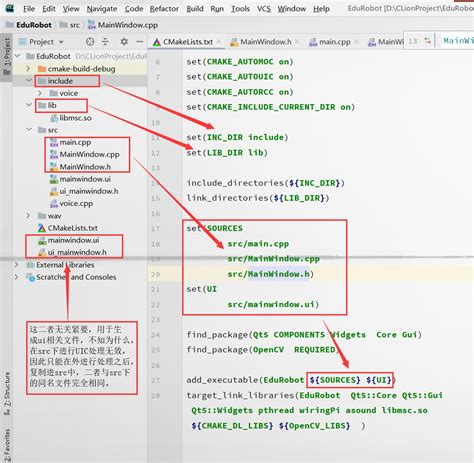Screen dimensions: 474x463
Task: Collapse the EduRobot root project node
Action: pos(18,56)
